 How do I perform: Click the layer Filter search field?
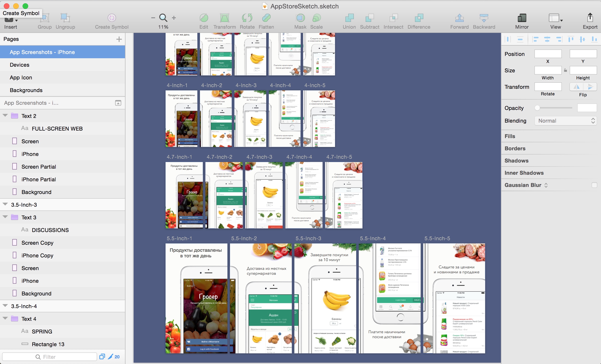[x=50, y=357]
